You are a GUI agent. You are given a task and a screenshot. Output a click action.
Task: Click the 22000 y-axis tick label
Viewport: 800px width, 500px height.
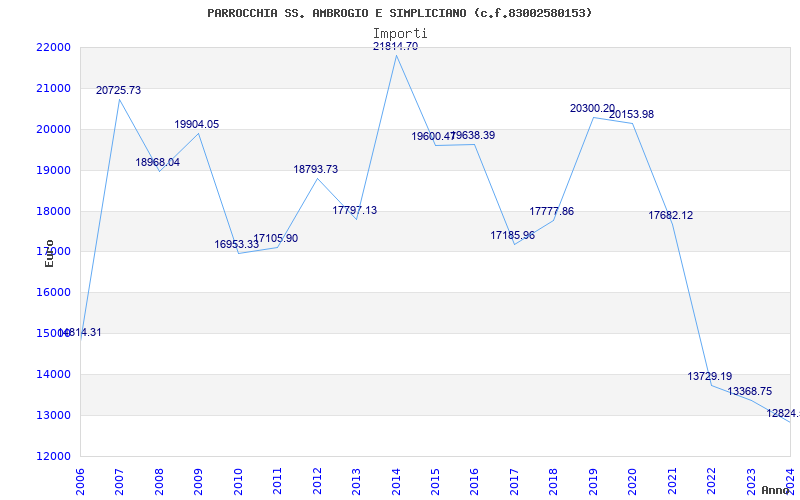click(53, 47)
